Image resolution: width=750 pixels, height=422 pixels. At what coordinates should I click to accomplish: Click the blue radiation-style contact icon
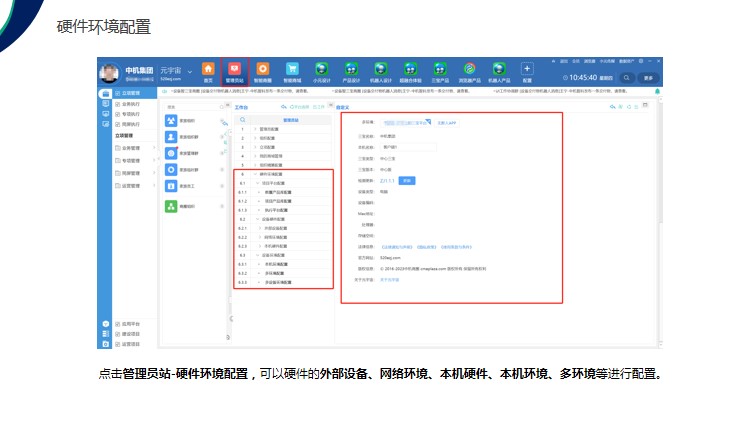coord(171,121)
